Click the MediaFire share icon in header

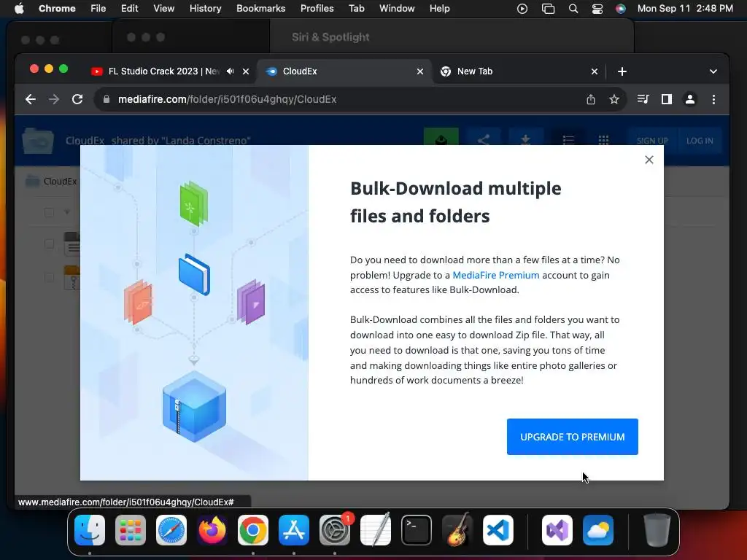coord(484,140)
